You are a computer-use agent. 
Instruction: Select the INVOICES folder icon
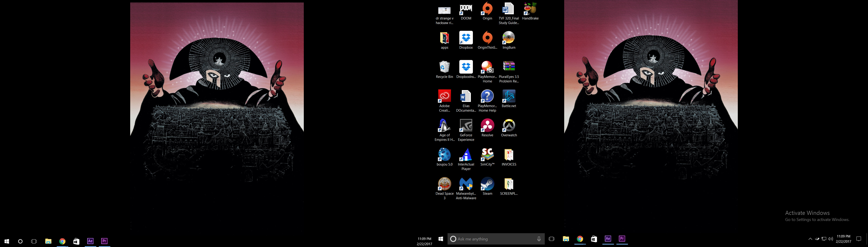(x=509, y=157)
